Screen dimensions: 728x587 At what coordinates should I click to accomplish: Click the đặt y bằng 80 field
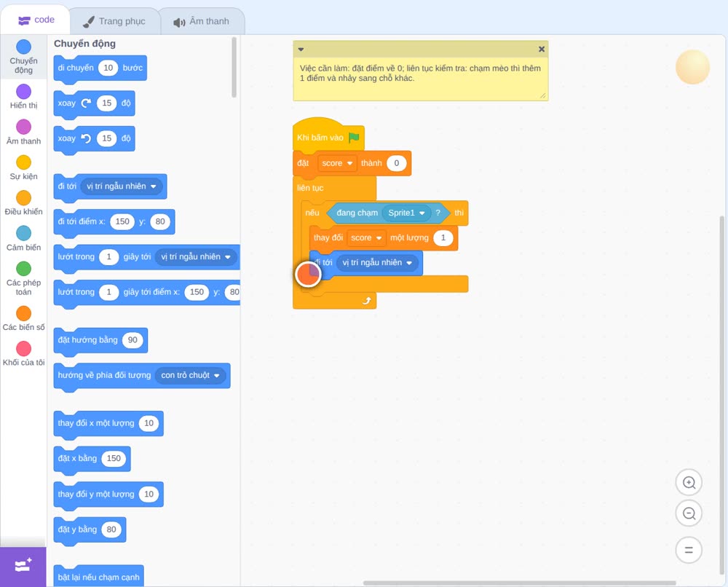[111, 529]
